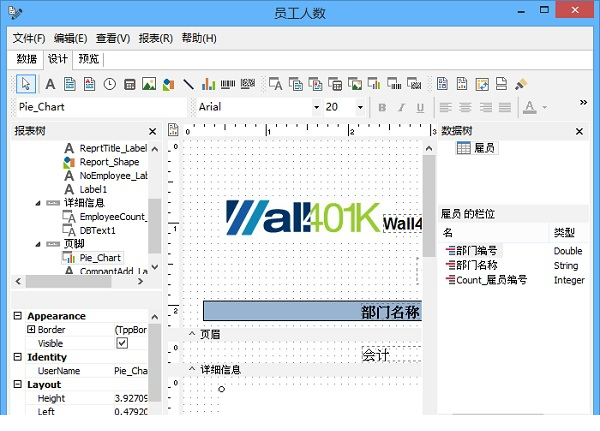Choose the Memo component tool
This screenshot has height=431, width=600.
pos(70,84)
